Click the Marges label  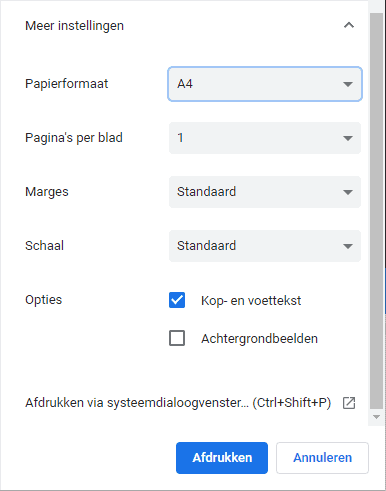pos(47,192)
